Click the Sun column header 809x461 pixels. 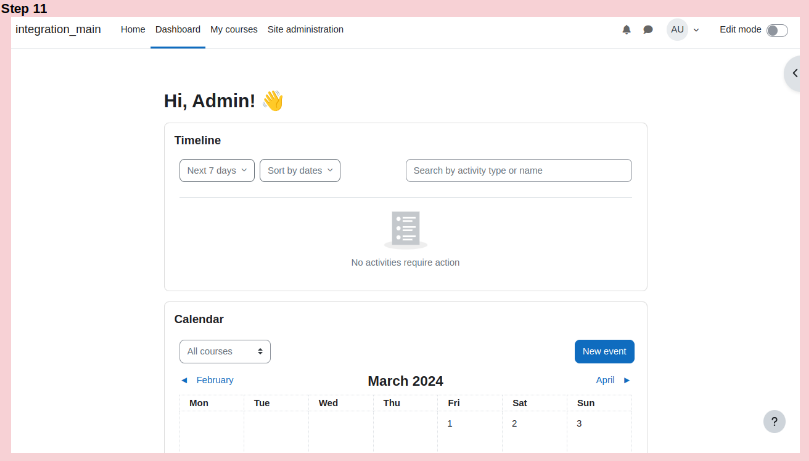(586, 403)
